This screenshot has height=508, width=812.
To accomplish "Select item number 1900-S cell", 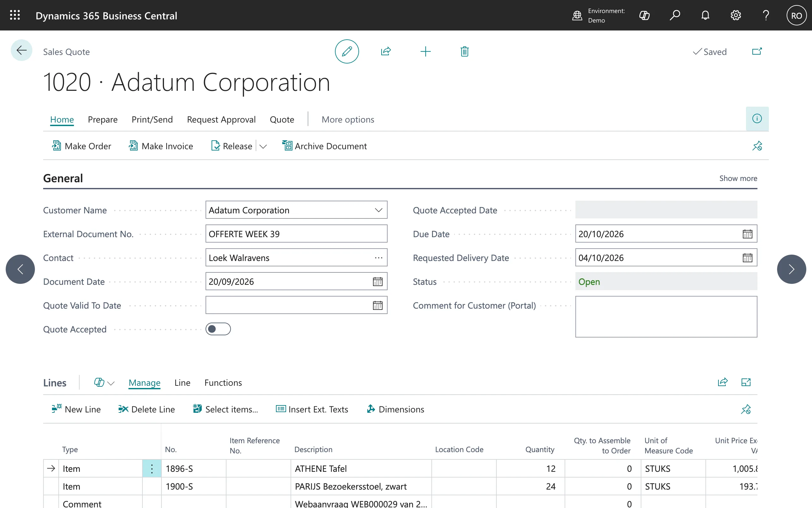I will 193,486.
